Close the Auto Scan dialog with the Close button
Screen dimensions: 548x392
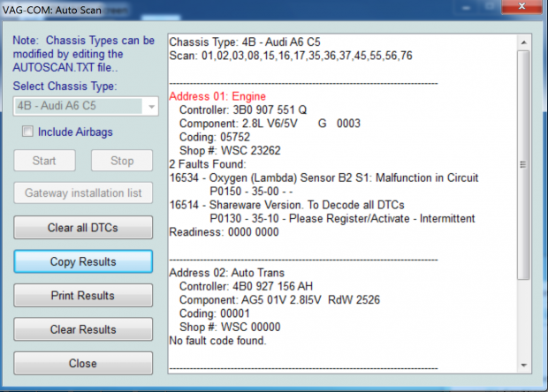pyautogui.click(x=83, y=363)
